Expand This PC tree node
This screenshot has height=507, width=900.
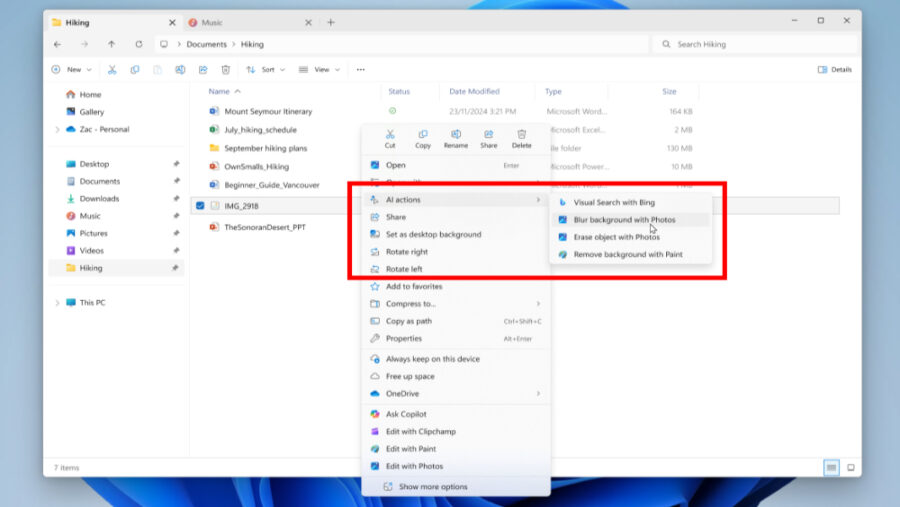[x=57, y=303]
